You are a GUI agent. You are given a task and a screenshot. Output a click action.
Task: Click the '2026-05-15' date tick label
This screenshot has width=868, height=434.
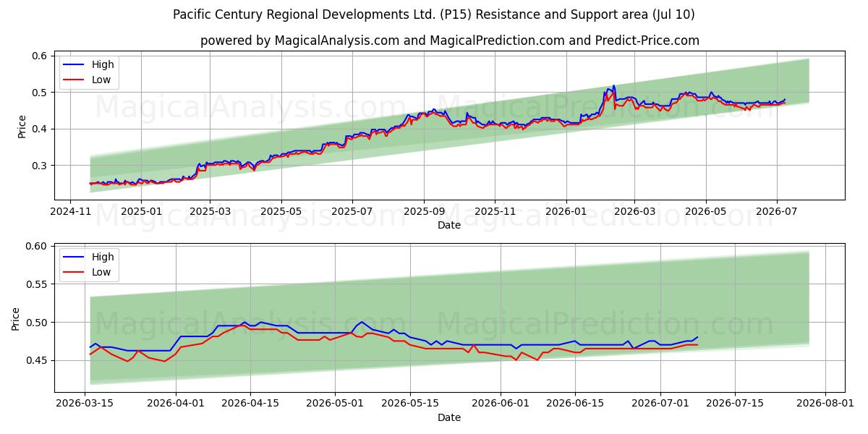tap(411, 404)
